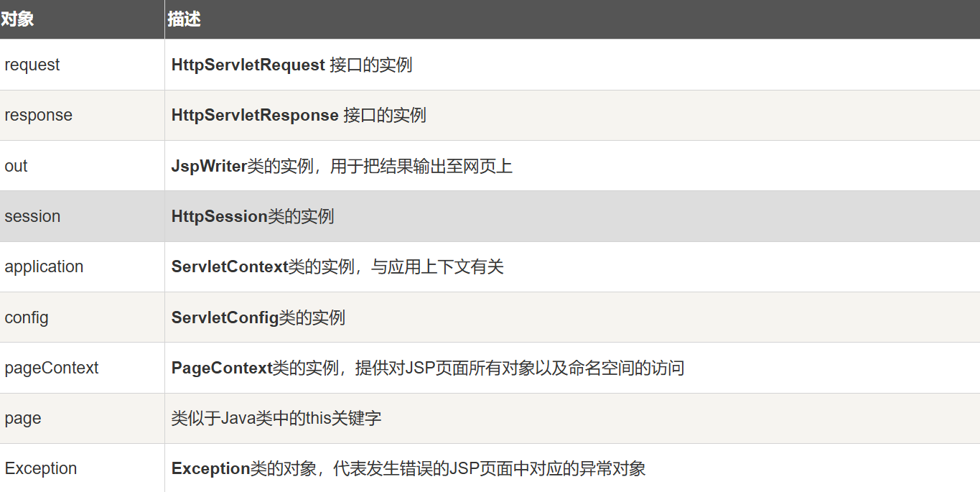Select the request object cell
The image size is (980, 492).
pyautogui.click(x=32, y=65)
